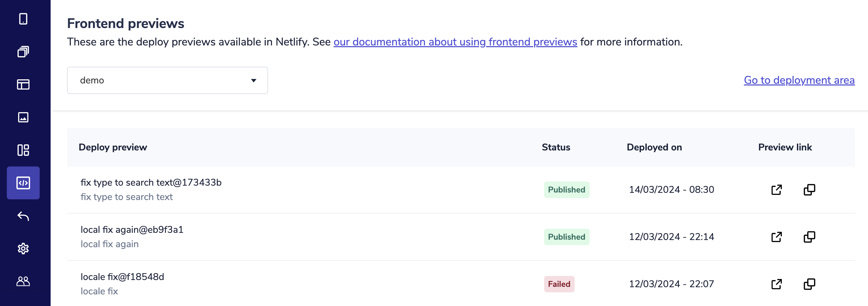This screenshot has height=306, width=868.
Task: Click the Published status badge for 173433b
Action: 566,190
